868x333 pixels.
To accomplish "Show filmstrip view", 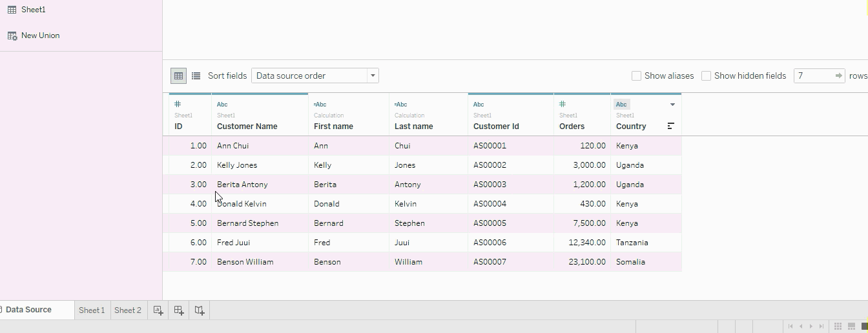I will click(851, 327).
